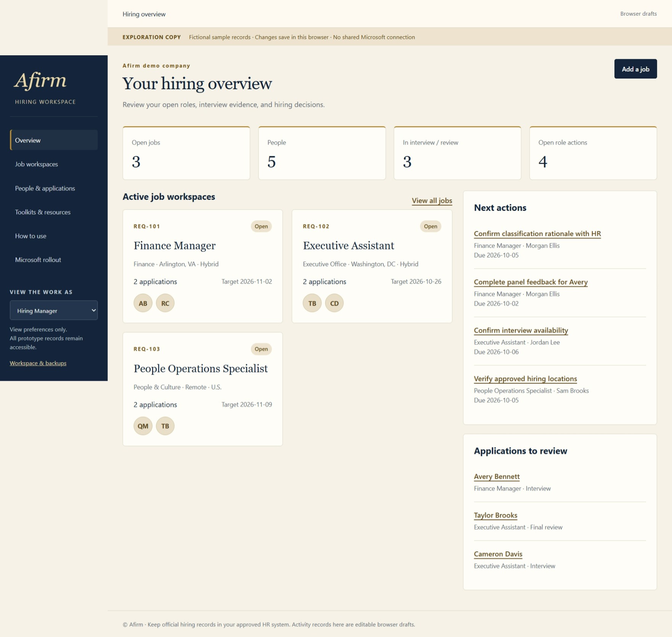Open People Operations Specialist job title
672x637 pixels.
pyautogui.click(x=200, y=369)
